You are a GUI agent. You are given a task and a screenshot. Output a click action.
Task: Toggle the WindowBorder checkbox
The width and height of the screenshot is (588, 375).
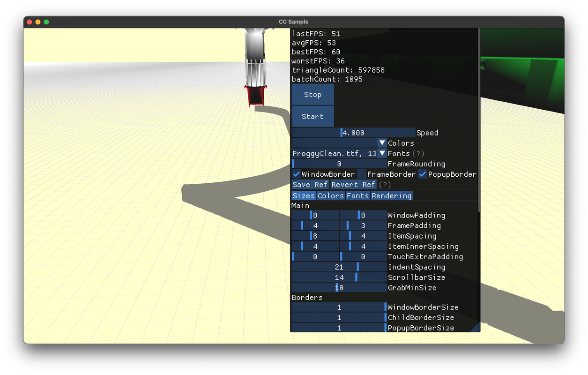point(296,174)
